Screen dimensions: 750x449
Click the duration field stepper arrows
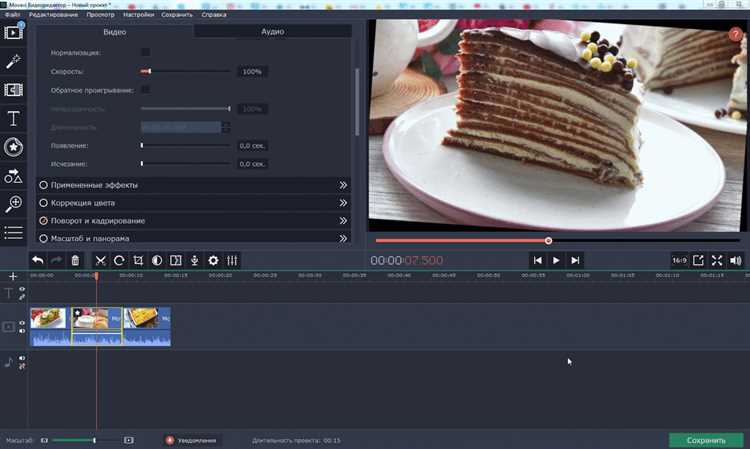click(x=226, y=127)
